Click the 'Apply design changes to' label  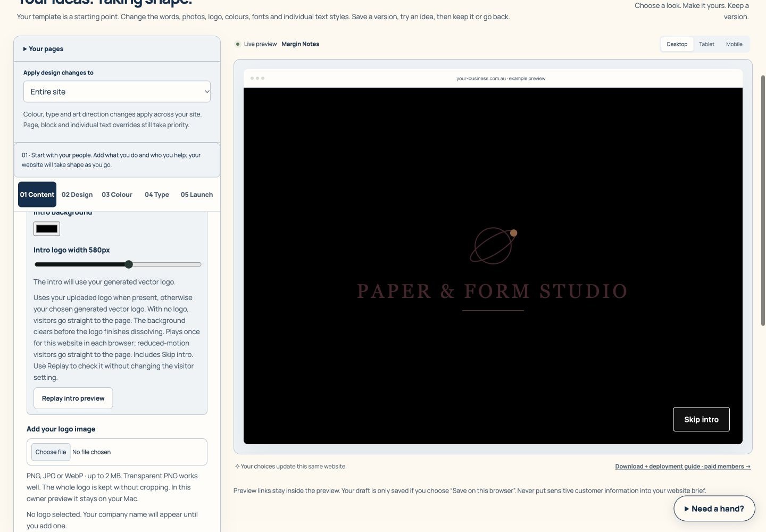pyautogui.click(x=59, y=73)
